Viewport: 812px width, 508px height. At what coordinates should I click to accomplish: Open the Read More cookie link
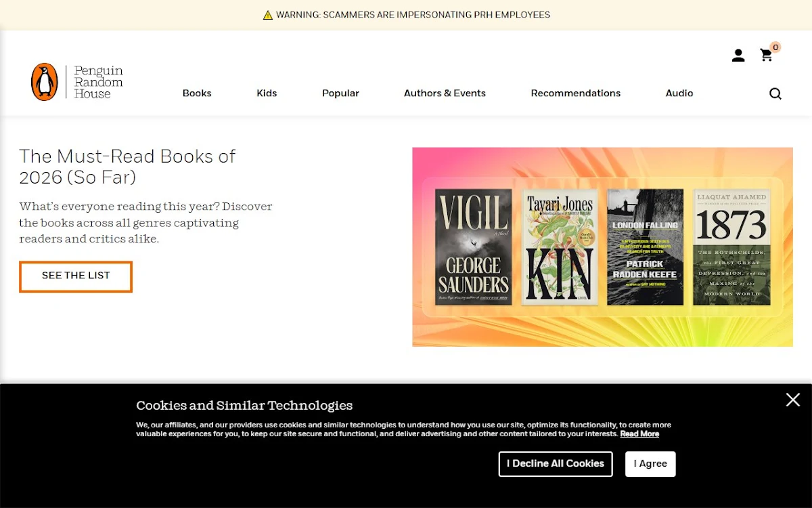(x=639, y=434)
